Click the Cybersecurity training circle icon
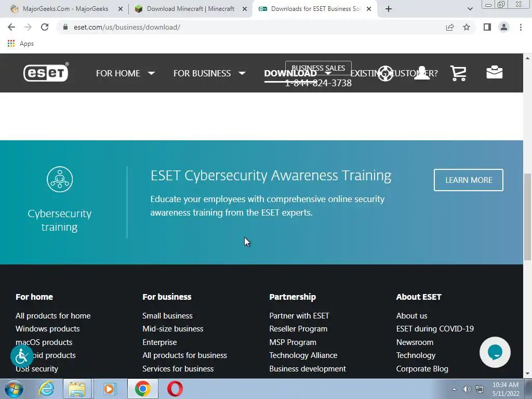Image resolution: width=532 pixels, height=399 pixels. click(60, 179)
